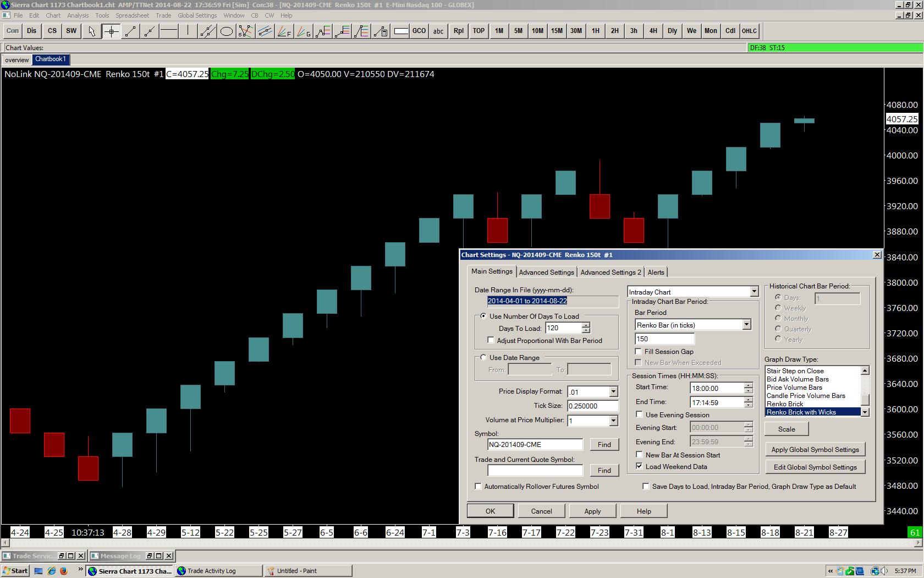Select the abc text drawing tool
Screen dimensions: 924x578
coord(438,31)
